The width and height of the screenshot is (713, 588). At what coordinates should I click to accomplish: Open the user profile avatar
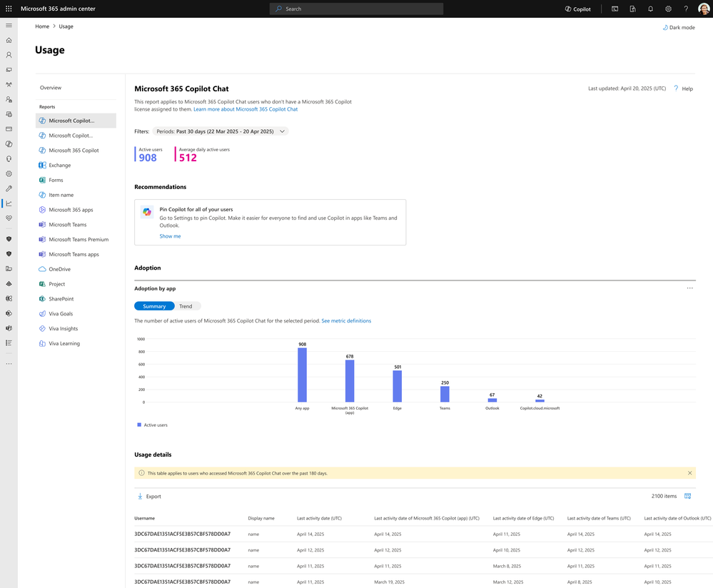704,9
